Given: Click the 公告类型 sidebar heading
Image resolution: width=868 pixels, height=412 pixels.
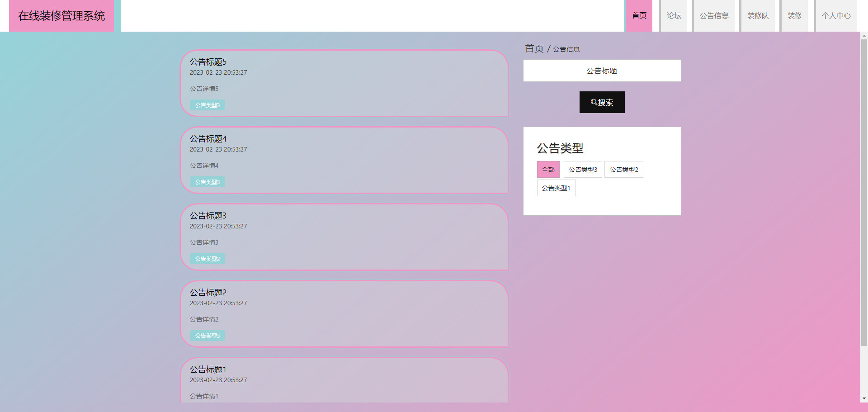Looking at the screenshot, I should [560, 148].
